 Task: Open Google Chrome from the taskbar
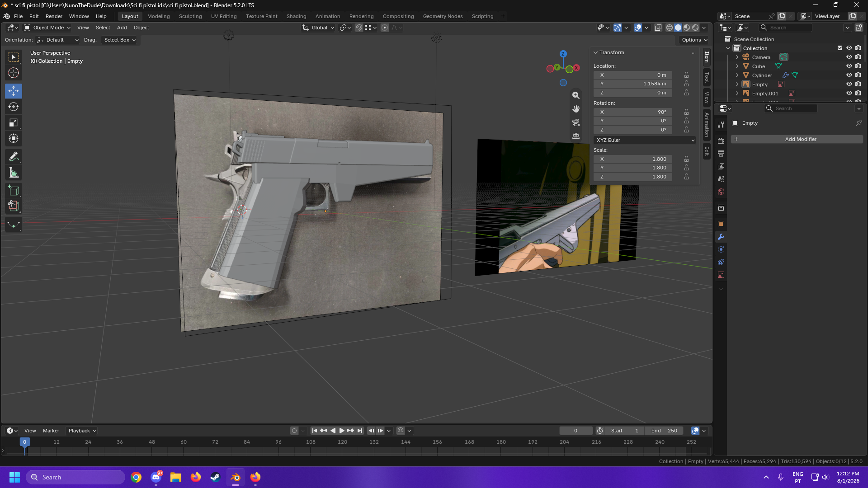point(136,477)
